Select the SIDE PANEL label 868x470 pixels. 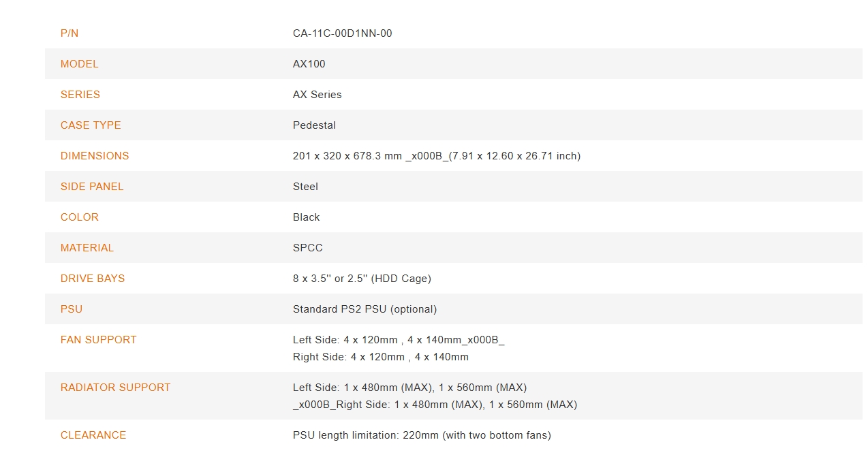pos(92,187)
